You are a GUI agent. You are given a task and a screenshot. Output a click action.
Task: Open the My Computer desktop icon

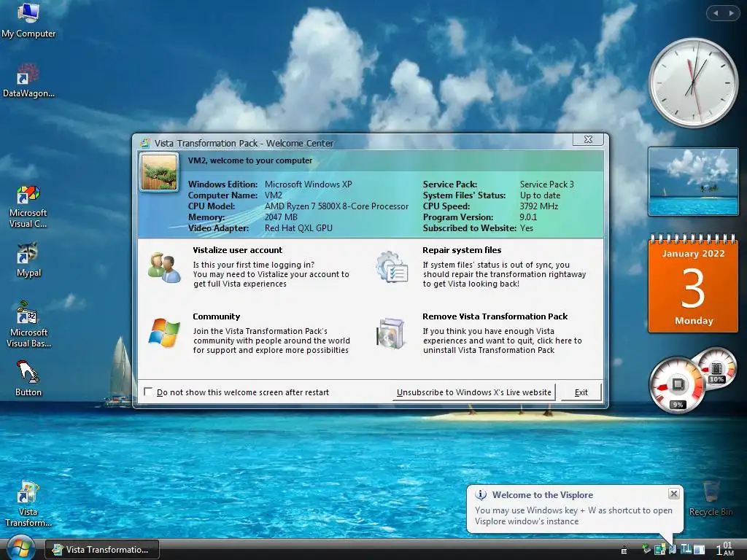pyautogui.click(x=28, y=20)
